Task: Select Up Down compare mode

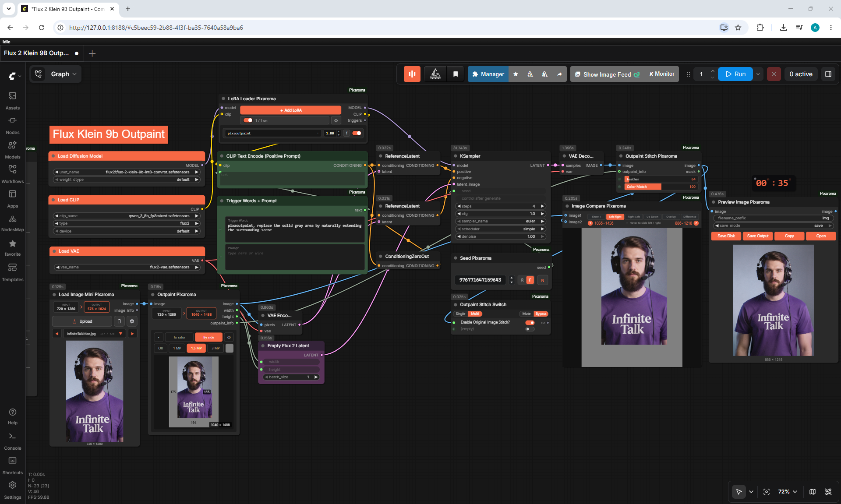Action: [652, 217]
